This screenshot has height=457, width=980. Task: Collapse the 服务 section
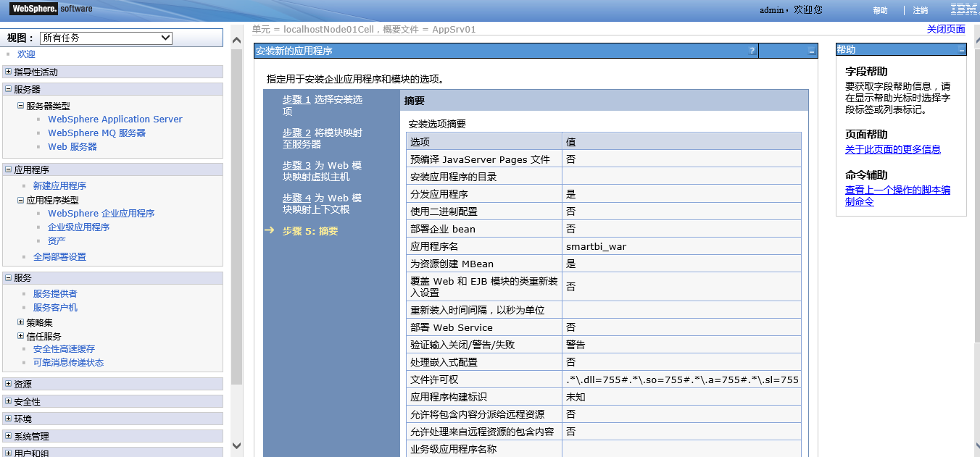[x=9, y=277]
